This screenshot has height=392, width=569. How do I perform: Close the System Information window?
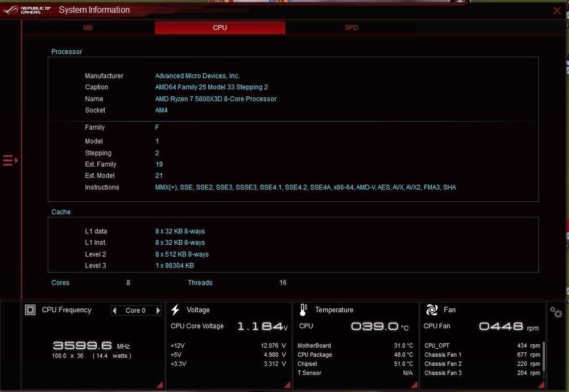coord(556,11)
